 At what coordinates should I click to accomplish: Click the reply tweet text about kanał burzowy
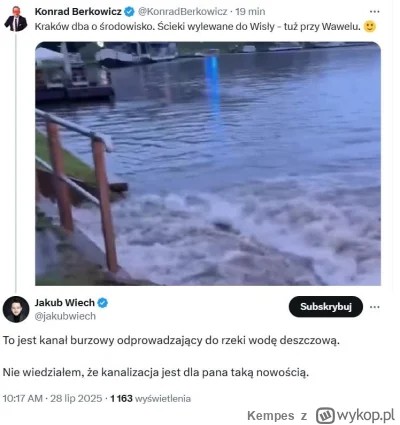pos(171,356)
